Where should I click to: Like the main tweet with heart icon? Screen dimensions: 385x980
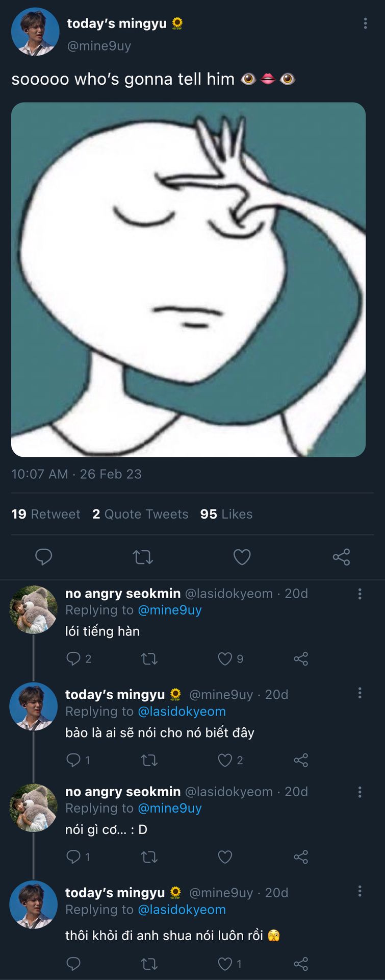[x=242, y=557]
